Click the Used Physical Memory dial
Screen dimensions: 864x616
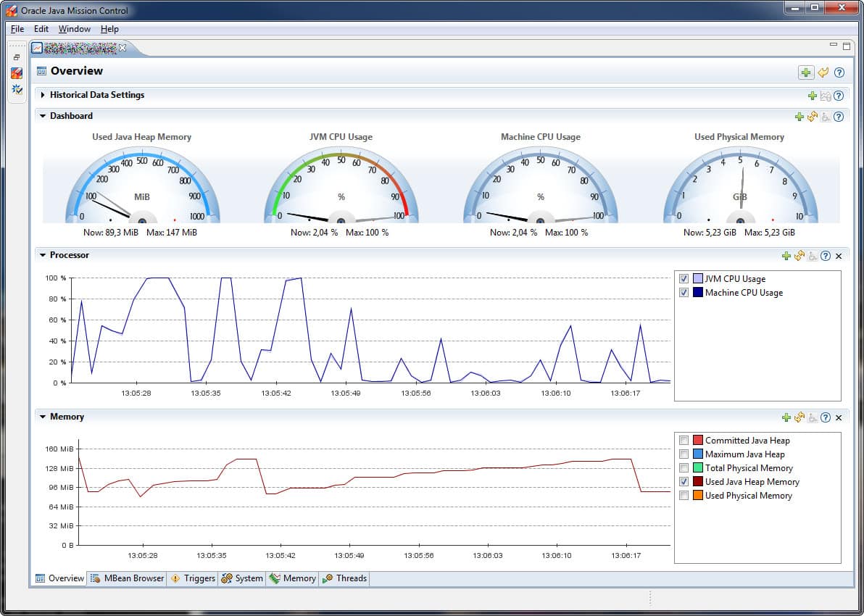(740, 186)
